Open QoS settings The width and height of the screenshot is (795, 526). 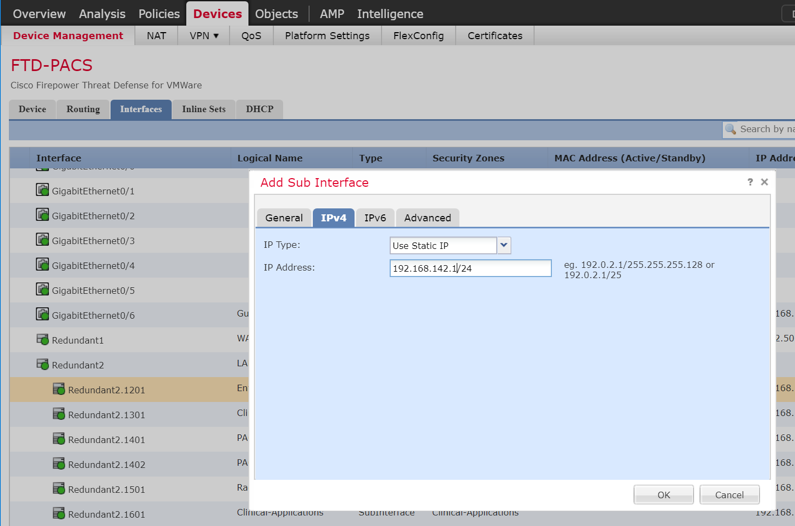point(251,36)
